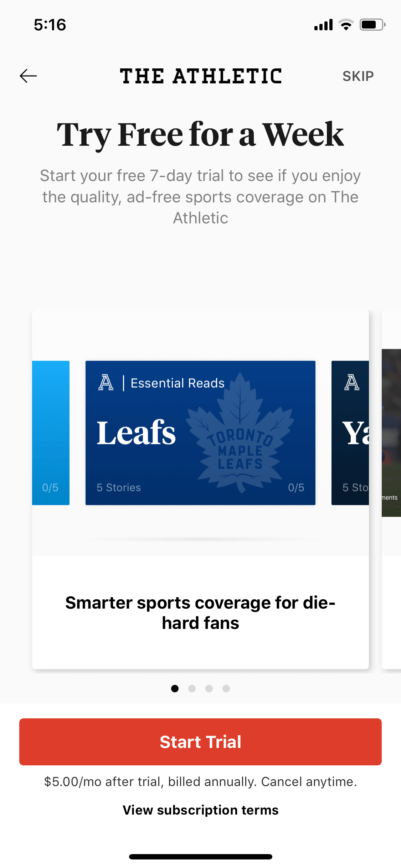This screenshot has width=401, height=868.
Task: Tap the Start Trial button
Action: tap(200, 742)
